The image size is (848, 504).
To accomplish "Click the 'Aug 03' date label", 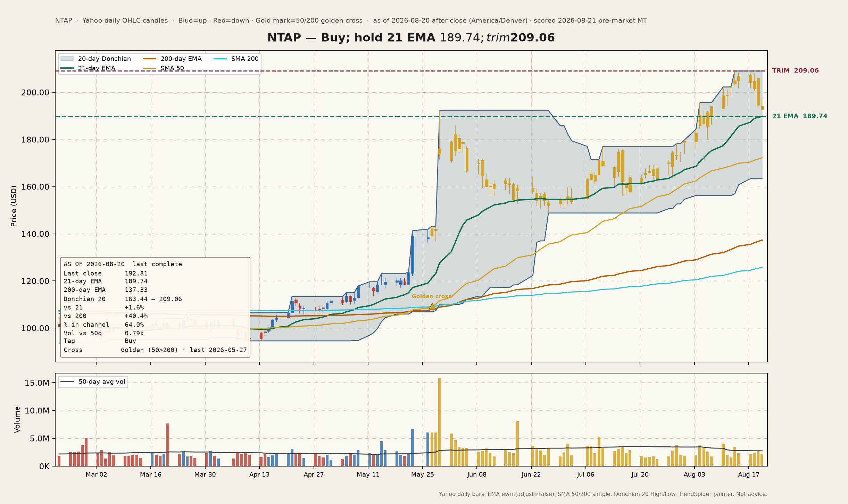I will pos(694,474).
